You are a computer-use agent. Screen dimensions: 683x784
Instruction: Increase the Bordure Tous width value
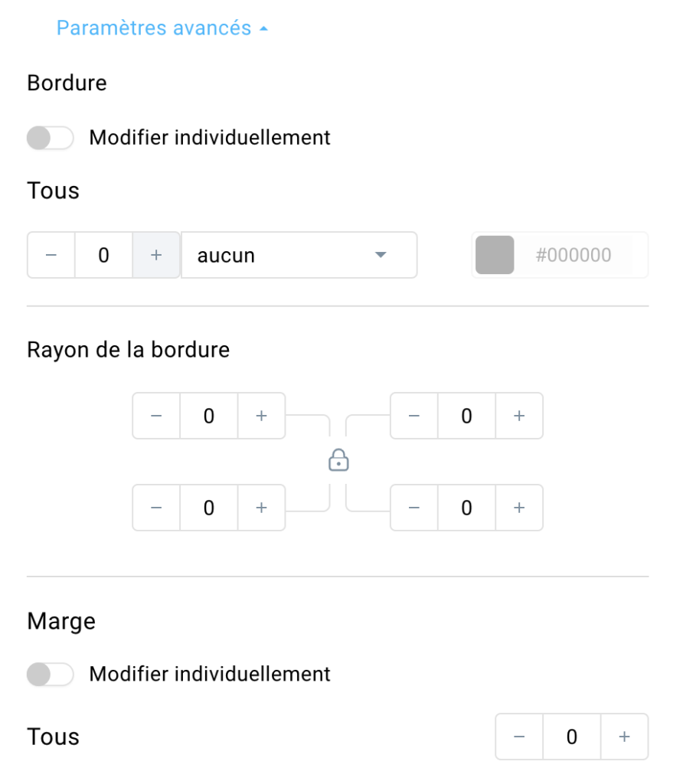(x=156, y=255)
